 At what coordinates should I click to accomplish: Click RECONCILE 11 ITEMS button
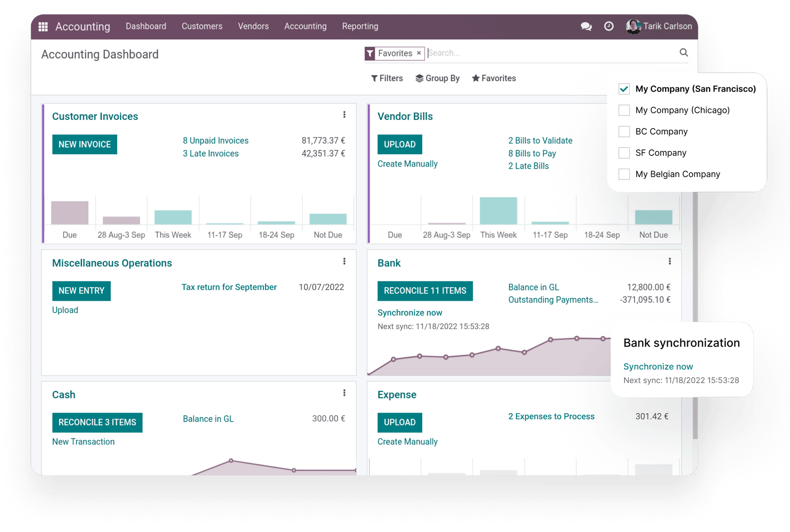[x=425, y=291]
